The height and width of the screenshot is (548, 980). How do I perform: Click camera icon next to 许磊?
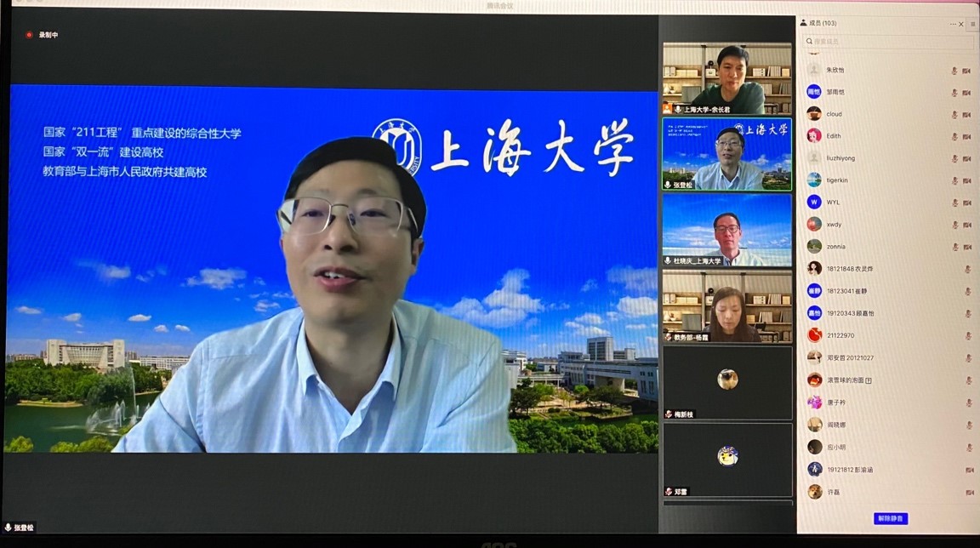[970, 493]
